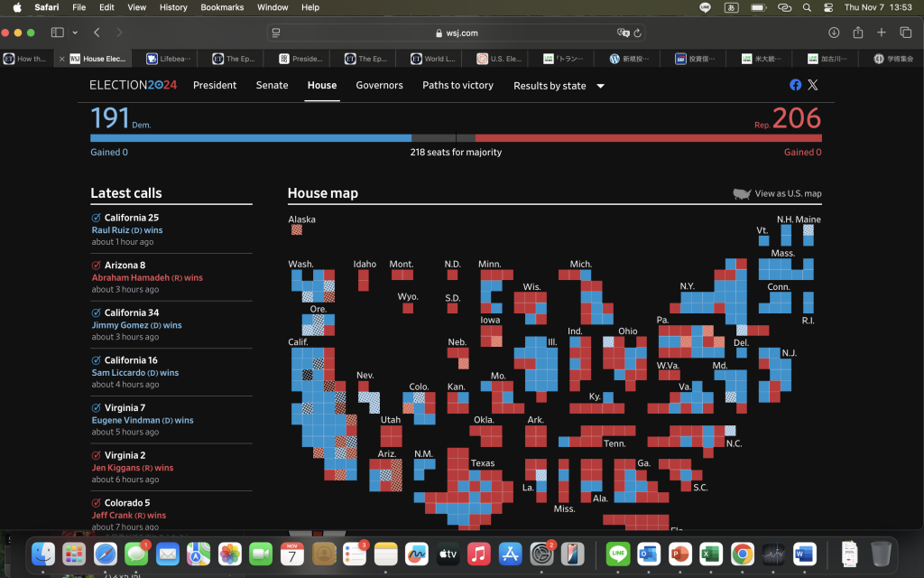This screenshot has width=924, height=578.
Task: Show the Safari tab overview
Action: click(x=906, y=33)
